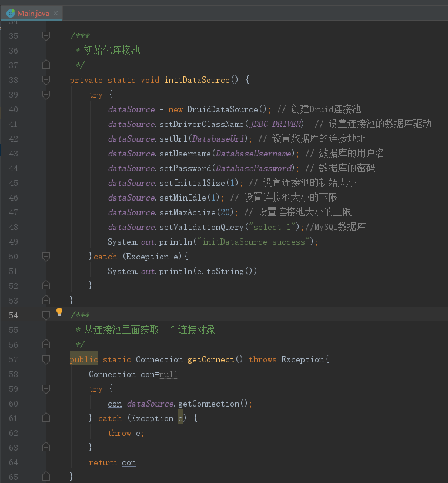This screenshot has height=483, width=448.
Task: Click fold end marker at line 56
Action: (x=46, y=344)
